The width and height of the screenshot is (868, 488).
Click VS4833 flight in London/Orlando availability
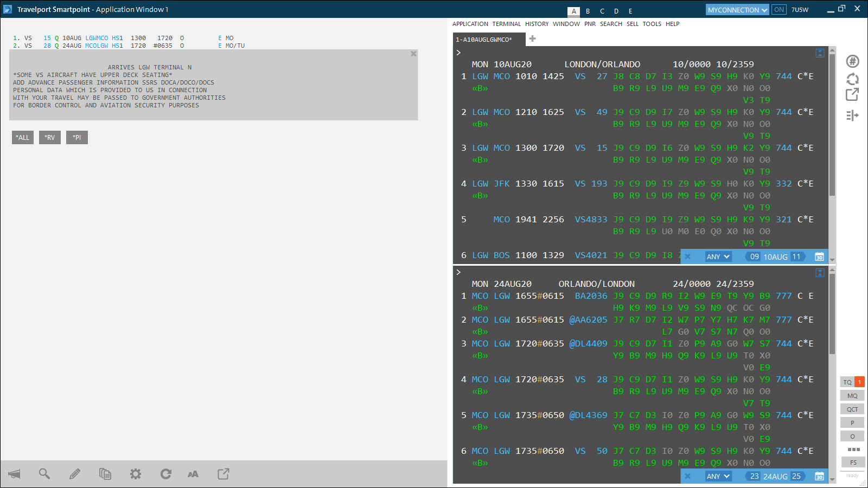point(591,220)
